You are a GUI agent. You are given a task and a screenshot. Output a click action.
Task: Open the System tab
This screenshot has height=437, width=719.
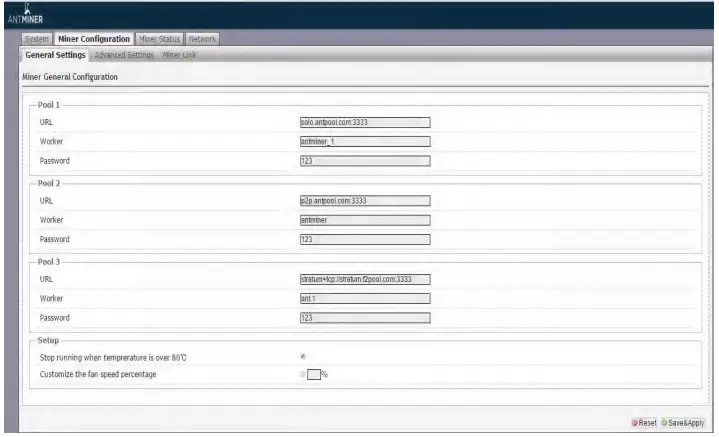(x=37, y=39)
